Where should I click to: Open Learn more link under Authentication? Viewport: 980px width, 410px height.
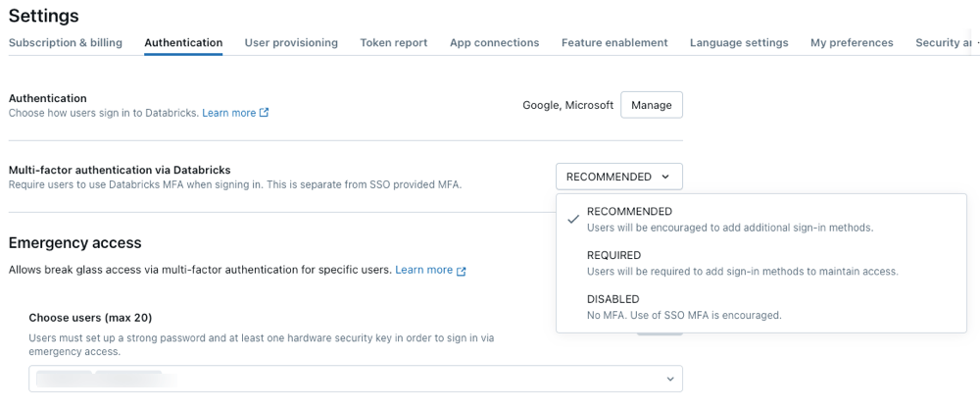(x=229, y=113)
